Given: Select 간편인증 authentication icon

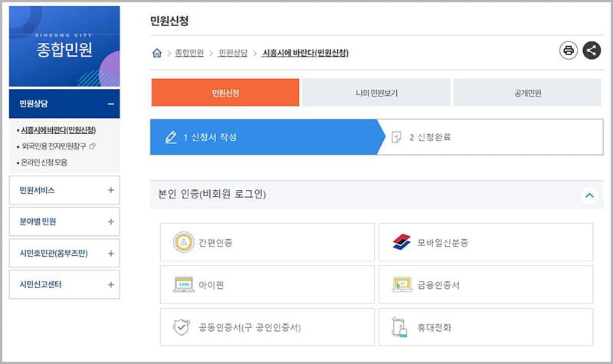Looking at the screenshot, I should coord(183,242).
